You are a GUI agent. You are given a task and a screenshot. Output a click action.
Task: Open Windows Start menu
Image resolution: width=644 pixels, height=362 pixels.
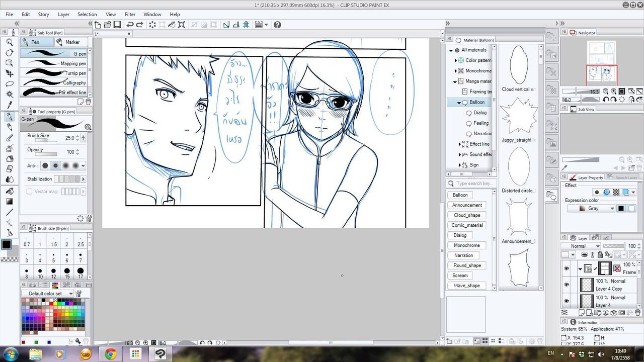[x=10, y=354]
